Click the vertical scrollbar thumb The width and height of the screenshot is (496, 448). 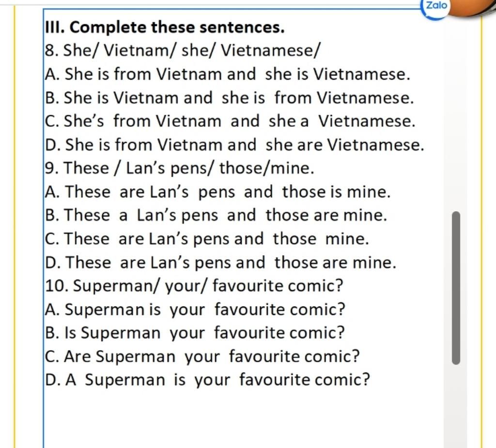tap(455, 288)
